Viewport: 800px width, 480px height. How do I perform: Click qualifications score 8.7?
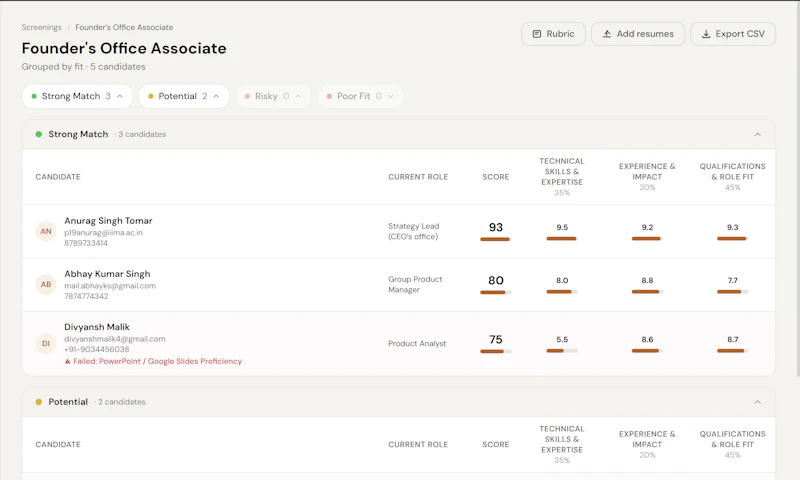(x=733, y=339)
